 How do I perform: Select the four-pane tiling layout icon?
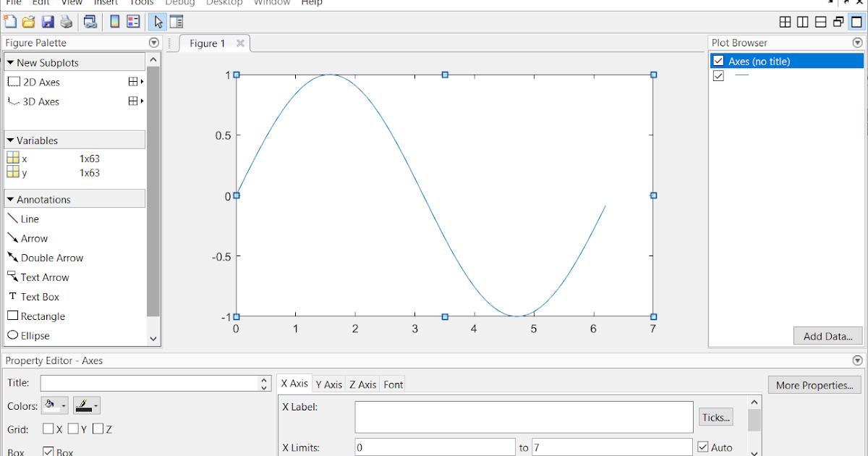point(786,22)
